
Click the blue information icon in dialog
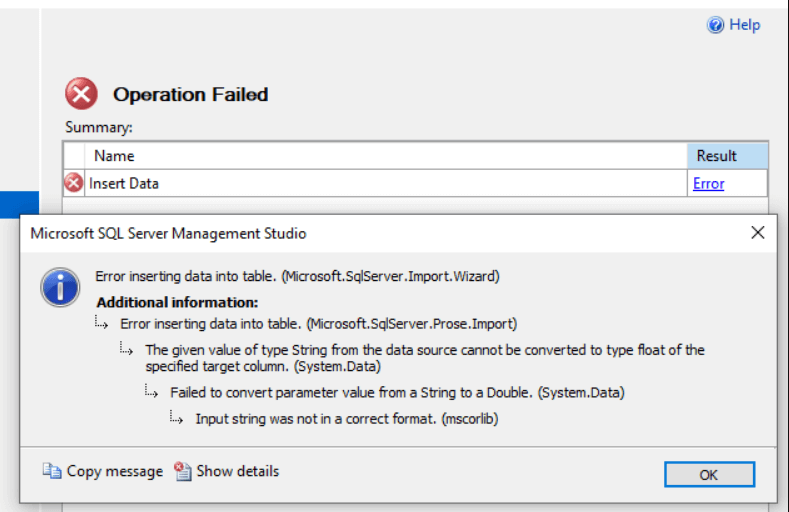[x=60, y=287]
